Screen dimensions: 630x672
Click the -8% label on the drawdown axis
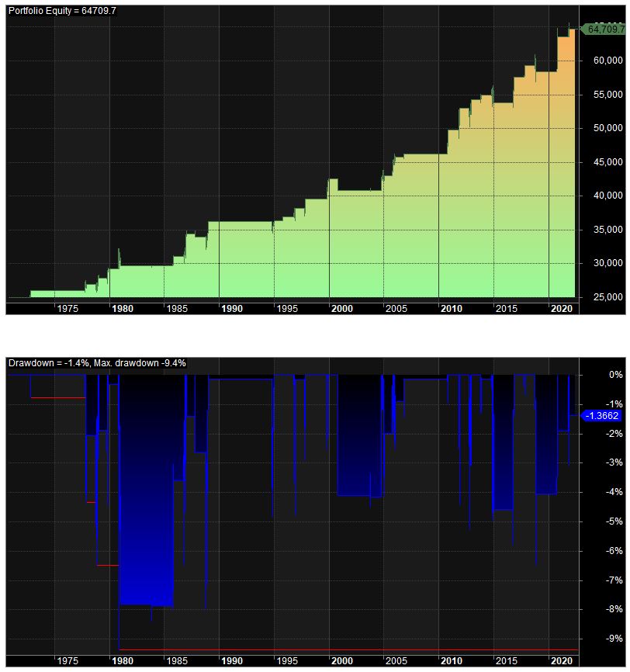point(614,609)
